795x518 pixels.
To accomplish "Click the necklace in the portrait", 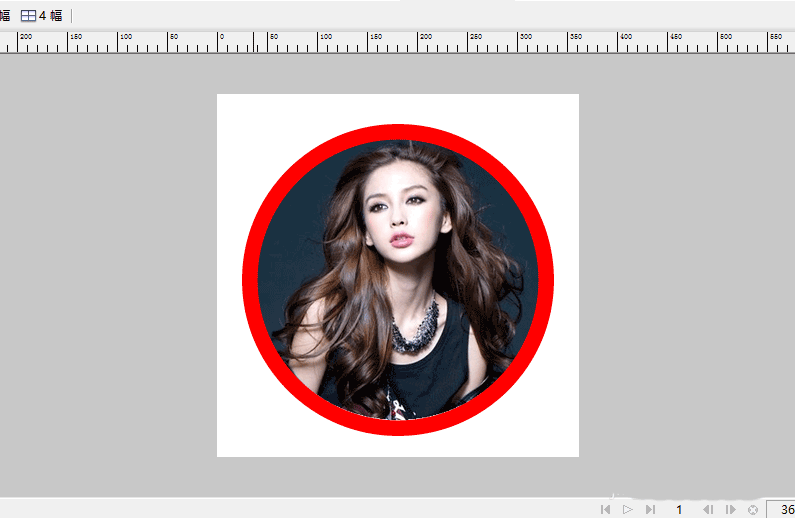I will tap(415, 327).
